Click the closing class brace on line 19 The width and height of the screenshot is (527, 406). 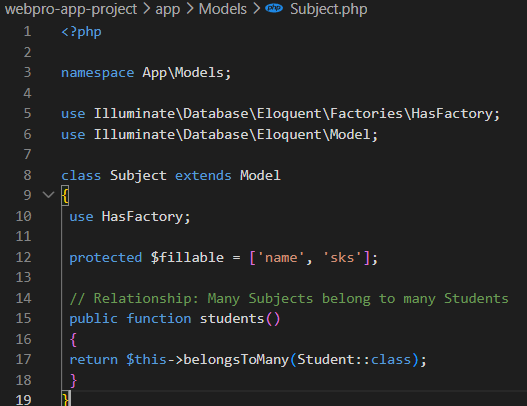point(65,399)
